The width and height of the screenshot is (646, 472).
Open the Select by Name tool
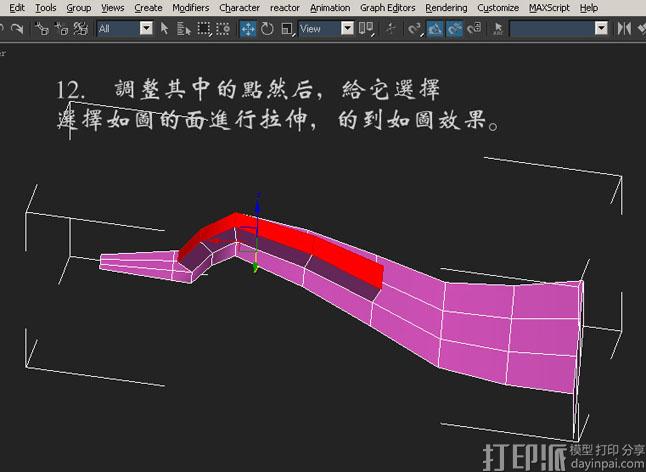(185, 29)
